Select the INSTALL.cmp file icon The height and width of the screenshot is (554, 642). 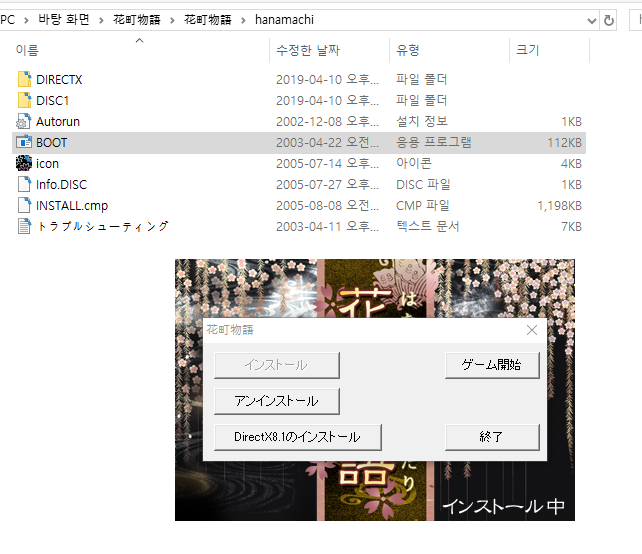click(24, 205)
